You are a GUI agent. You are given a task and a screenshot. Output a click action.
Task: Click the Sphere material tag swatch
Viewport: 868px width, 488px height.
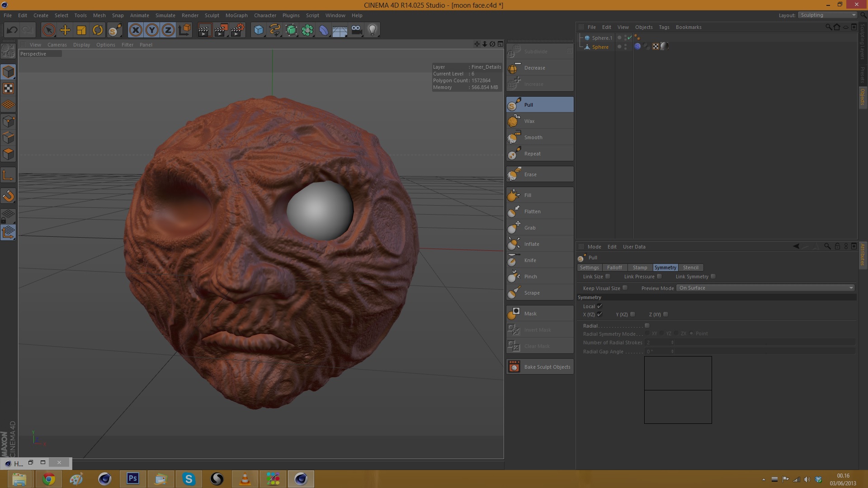click(x=665, y=46)
